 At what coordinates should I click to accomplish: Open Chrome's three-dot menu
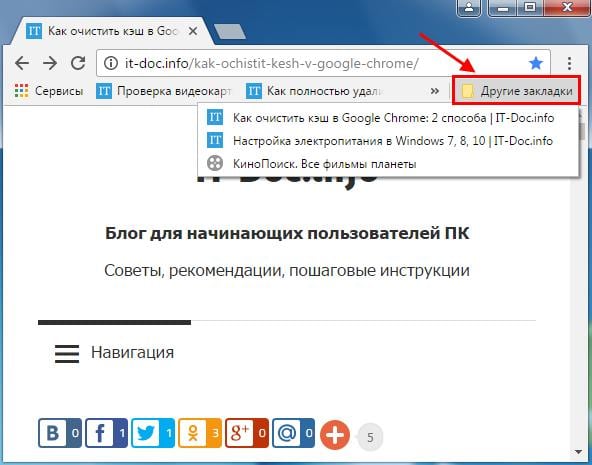569,63
